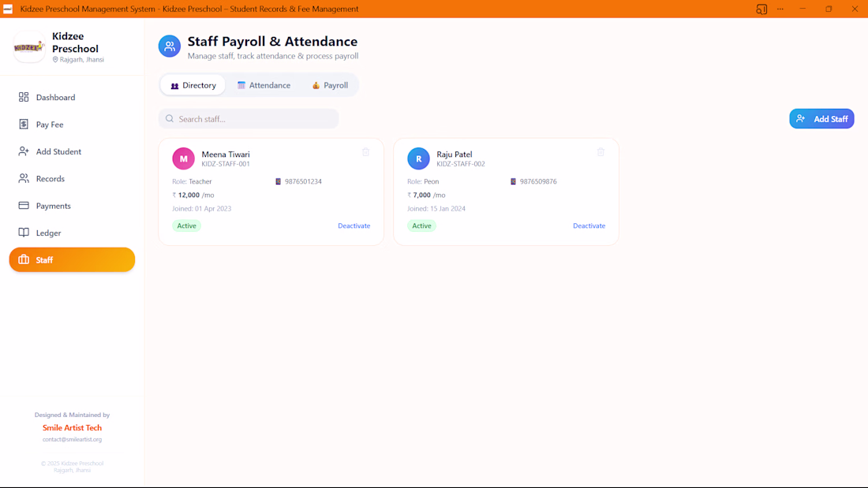Click the Raju Patel name
Image resolution: width=868 pixels, height=488 pixels.
tap(455, 155)
